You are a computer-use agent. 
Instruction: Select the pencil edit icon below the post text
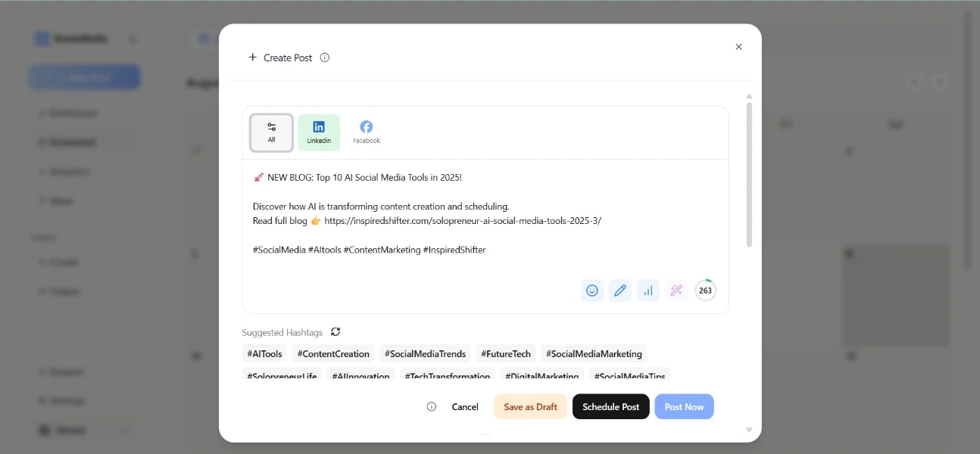(x=620, y=290)
